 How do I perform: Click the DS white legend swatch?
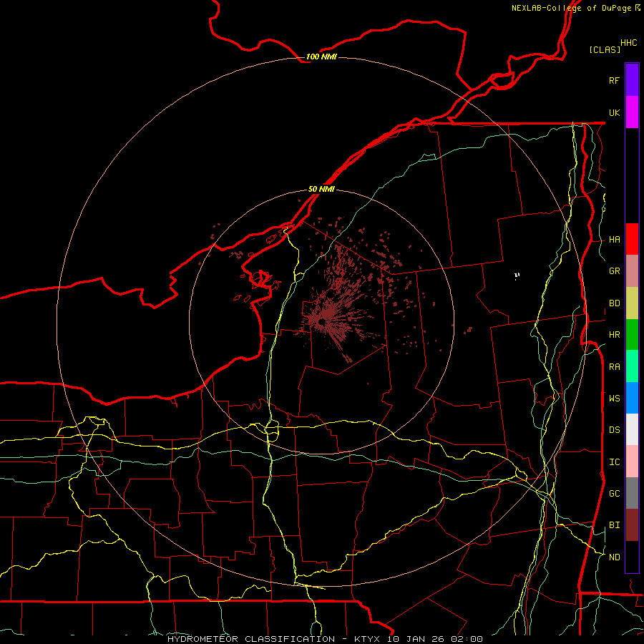[632, 429]
